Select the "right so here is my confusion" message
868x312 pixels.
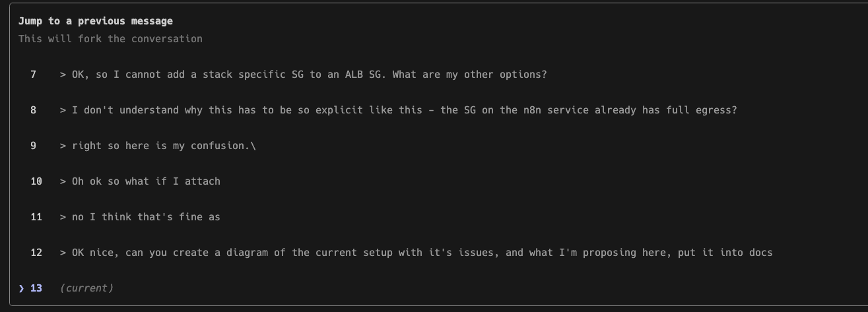pos(163,146)
